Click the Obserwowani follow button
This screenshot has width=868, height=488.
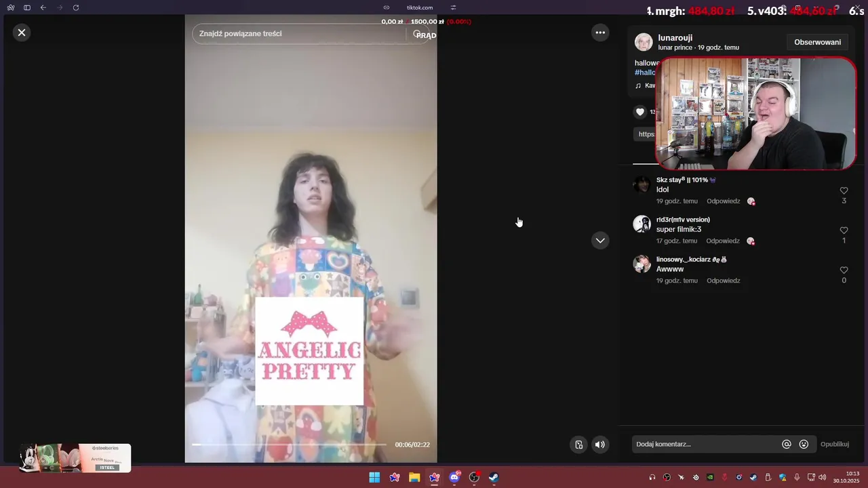(817, 42)
